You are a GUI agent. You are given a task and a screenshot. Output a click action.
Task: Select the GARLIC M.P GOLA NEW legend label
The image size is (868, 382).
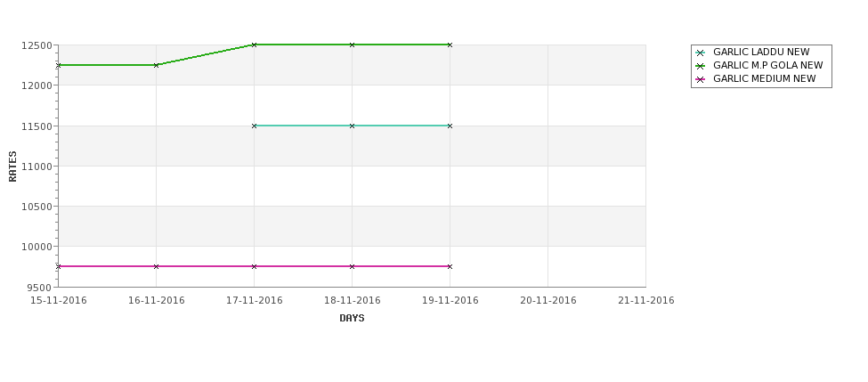click(x=767, y=65)
